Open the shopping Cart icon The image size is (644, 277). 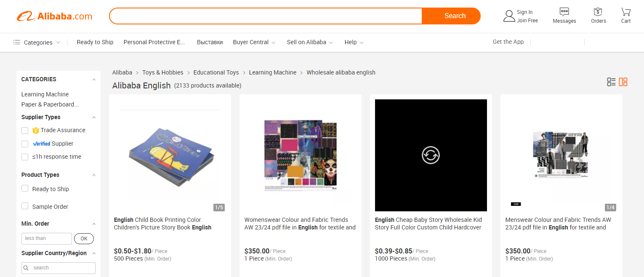(626, 12)
